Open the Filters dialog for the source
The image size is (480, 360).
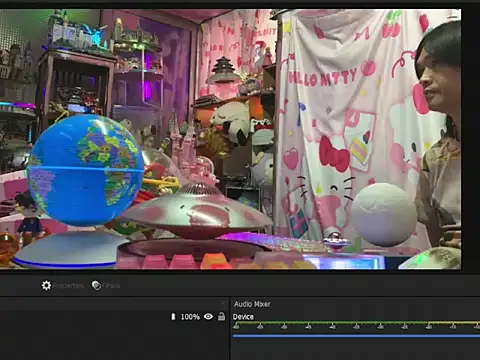106,286
